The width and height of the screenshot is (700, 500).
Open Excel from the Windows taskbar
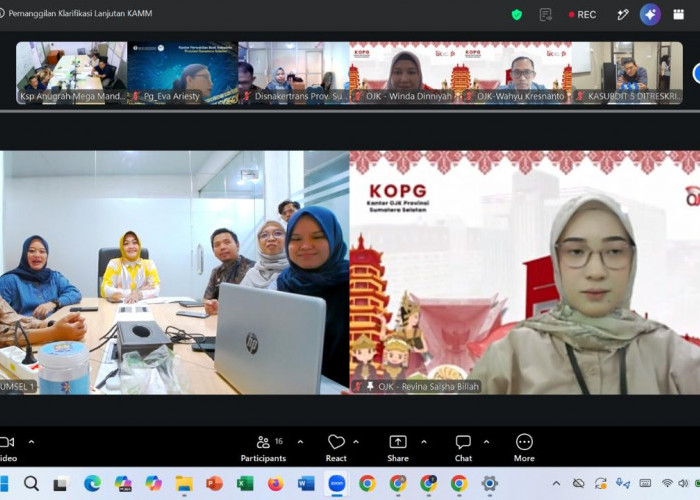[245, 483]
